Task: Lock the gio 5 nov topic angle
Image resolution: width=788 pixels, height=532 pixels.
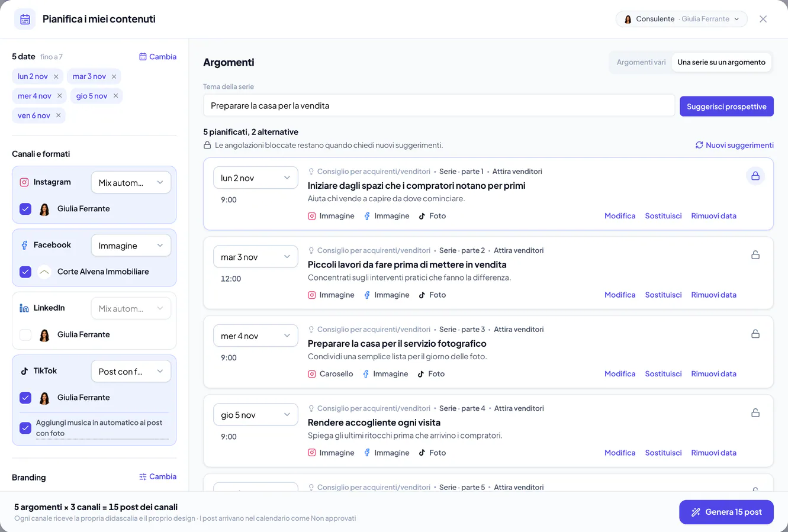Action: (x=755, y=413)
